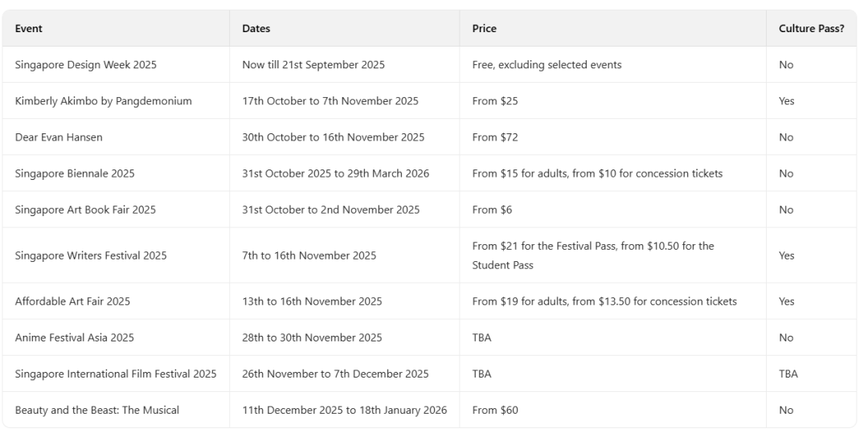The image size is (868, 437).
Task: Select Kimberly Akimbo by Pangdemonium event
Action: [104, 101]
